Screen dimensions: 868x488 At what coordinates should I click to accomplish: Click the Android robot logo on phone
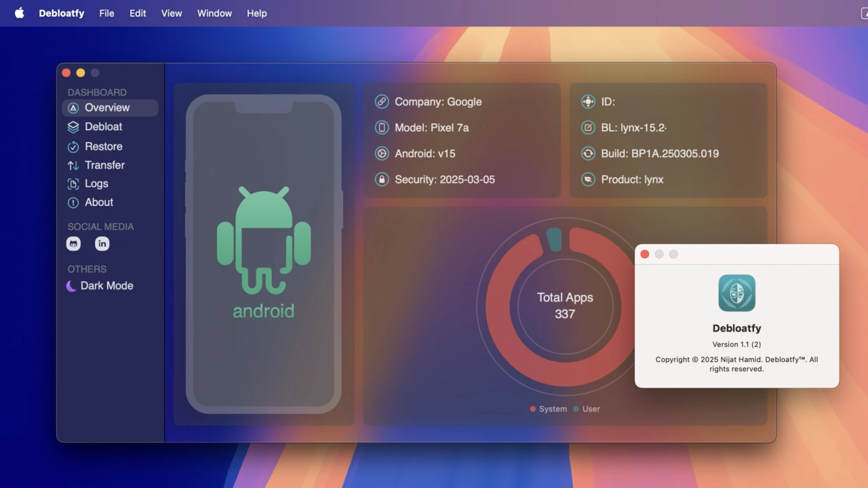[x=264, y=239]
